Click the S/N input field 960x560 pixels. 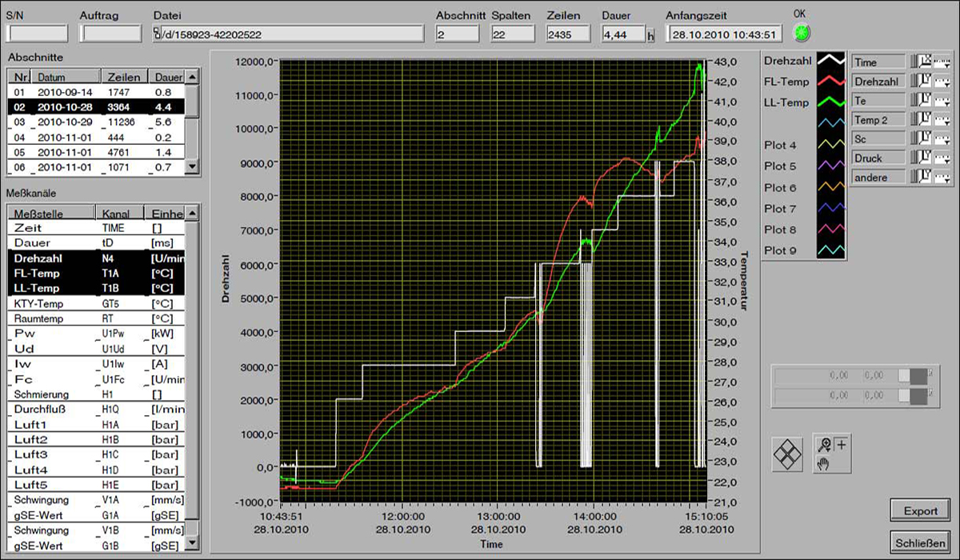coord(38,34)
